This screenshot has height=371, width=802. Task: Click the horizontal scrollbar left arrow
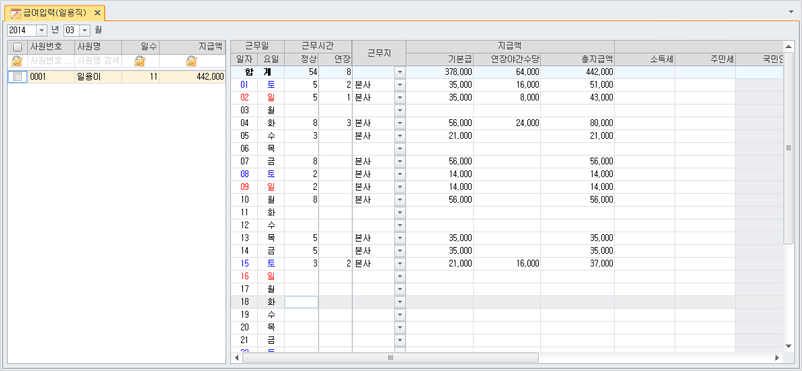237,357
